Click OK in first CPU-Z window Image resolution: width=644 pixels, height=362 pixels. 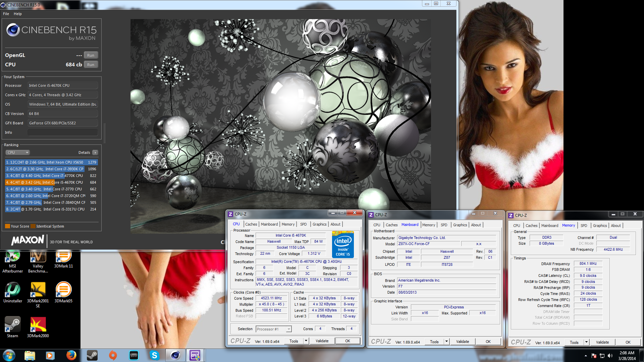click(347, 341)
